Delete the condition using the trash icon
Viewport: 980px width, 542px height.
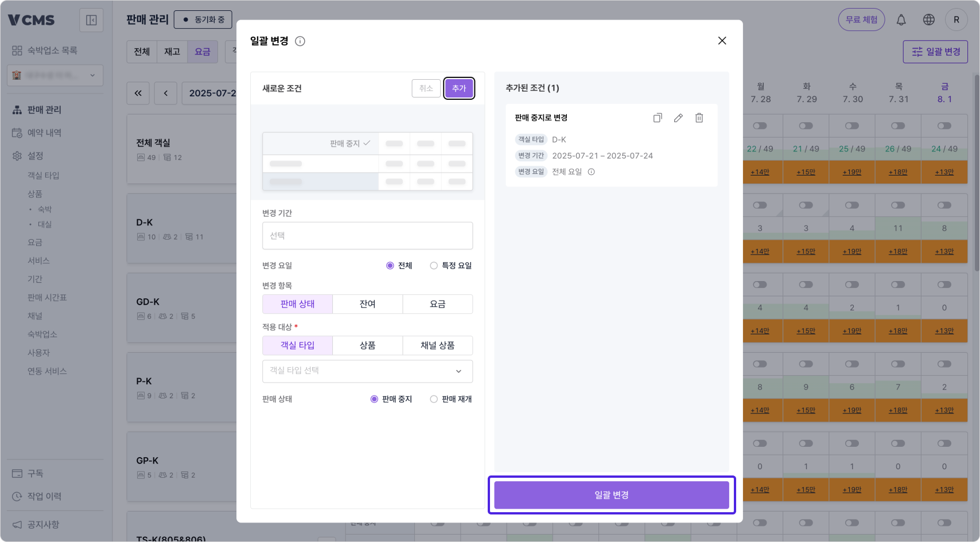699,118
